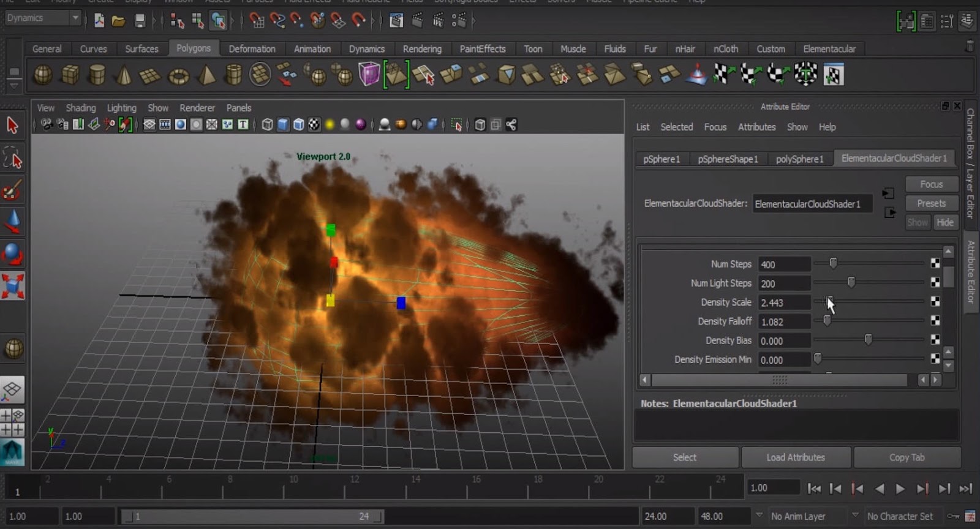Screen dimensions: 980x529
Task: Open the Dynamics menu set dropdown
Action: point(43,18)
